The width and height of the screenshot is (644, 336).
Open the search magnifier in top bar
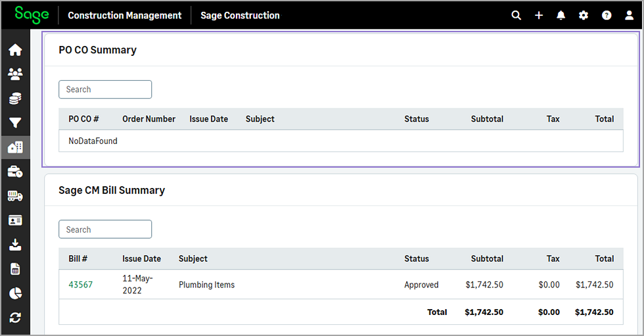tap(517, 16)
